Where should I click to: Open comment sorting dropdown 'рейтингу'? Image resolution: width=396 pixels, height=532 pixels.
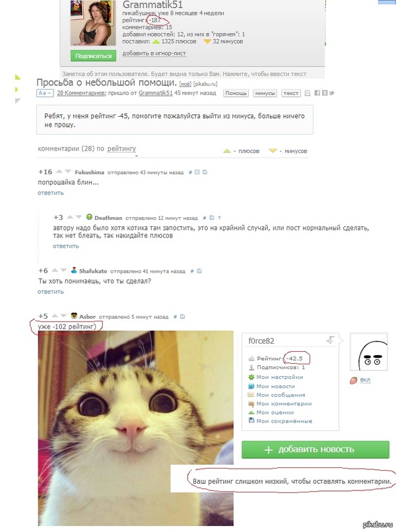[122, 149]
